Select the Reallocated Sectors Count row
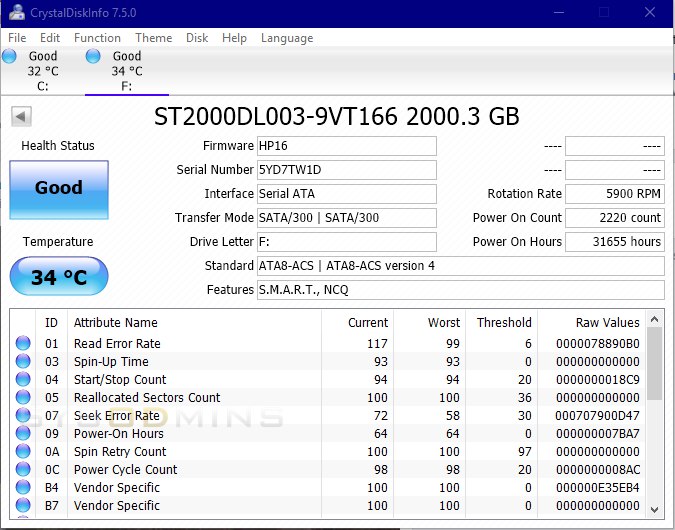 [x=328, y=397]
